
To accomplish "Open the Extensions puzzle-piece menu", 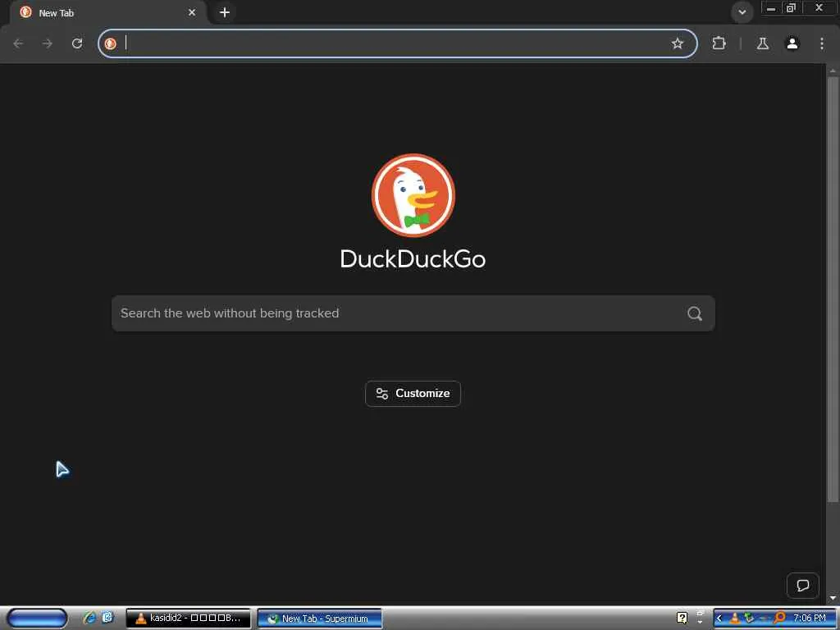I will tap(719, 43).
